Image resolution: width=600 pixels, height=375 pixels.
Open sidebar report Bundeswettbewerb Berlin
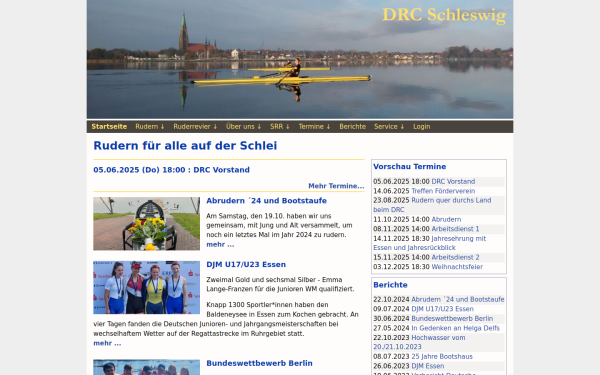[452, 319]
